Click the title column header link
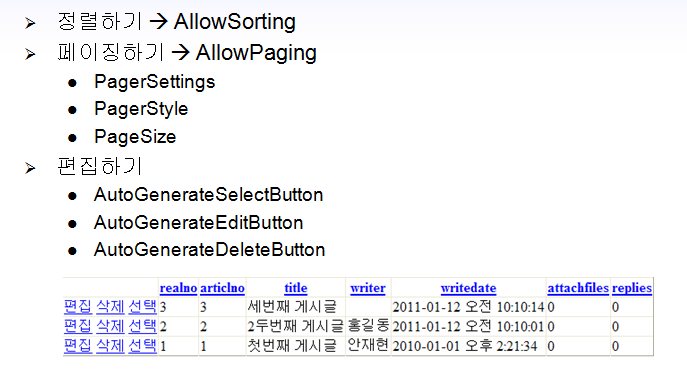Image resolution: width=687 pixels, height=372 pixels. pos(296,288)
